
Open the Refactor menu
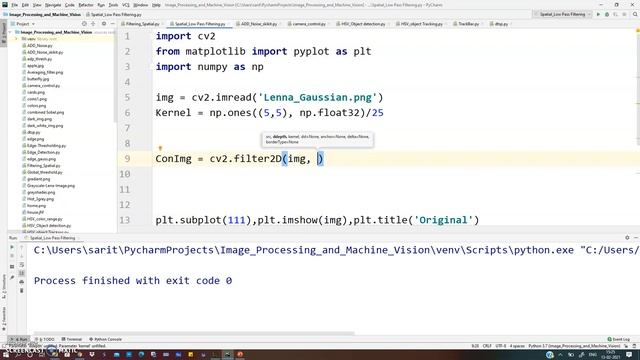pyautogui.click(x=86, y=5)
